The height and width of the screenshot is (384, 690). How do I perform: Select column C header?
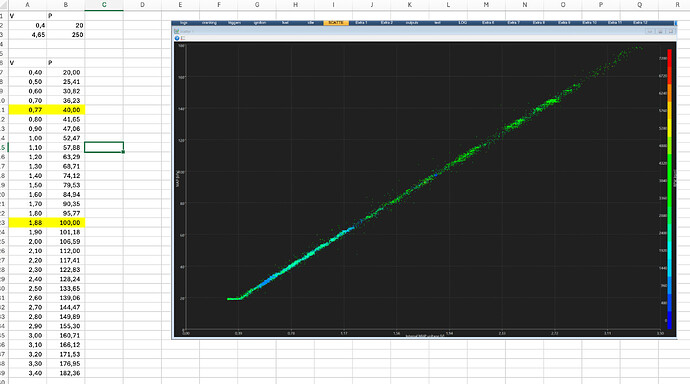point(104,5)
